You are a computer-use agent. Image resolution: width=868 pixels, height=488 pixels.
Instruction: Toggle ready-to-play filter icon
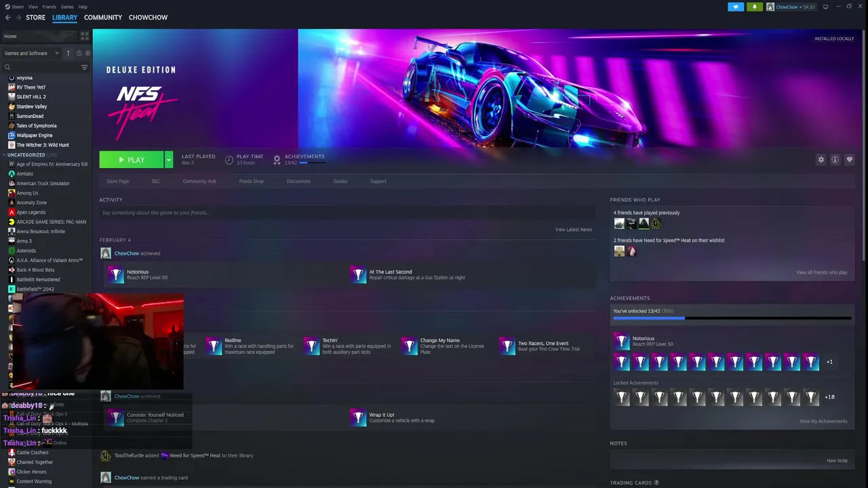tap(87, 53)
